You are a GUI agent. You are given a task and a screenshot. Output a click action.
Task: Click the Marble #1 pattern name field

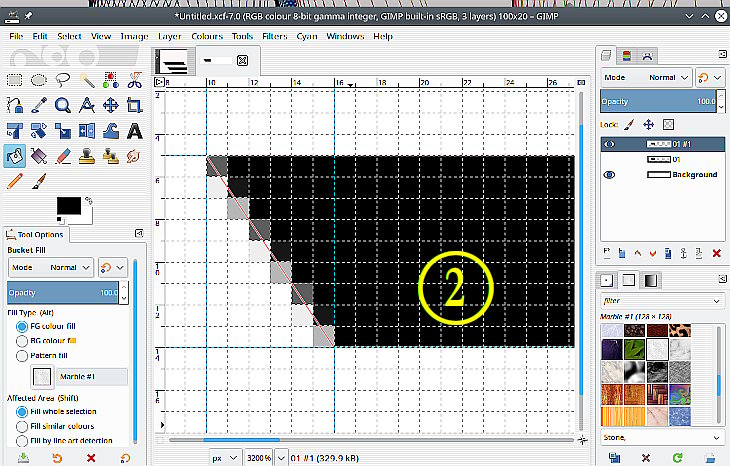pos(92,377)
